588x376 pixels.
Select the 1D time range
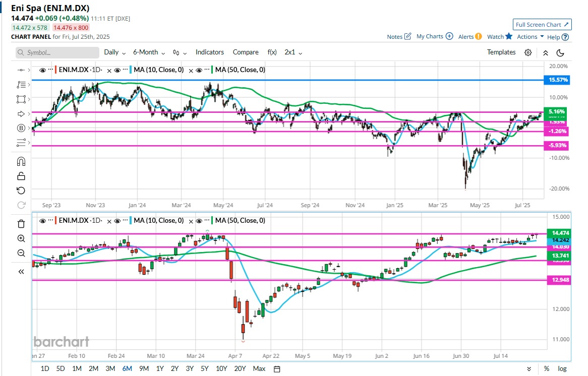(x=44, y=368)
